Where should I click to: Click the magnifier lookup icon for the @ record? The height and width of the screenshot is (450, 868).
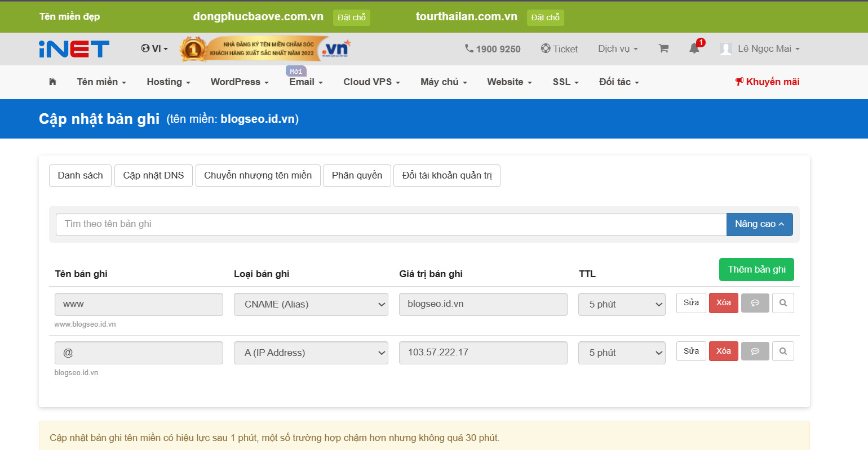click(x=783, y=351)
